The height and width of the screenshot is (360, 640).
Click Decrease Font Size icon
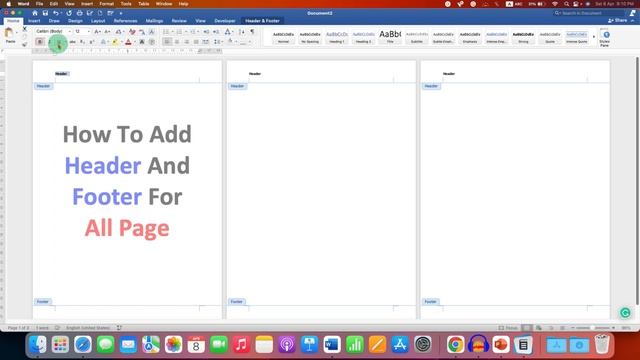(107, 31)
